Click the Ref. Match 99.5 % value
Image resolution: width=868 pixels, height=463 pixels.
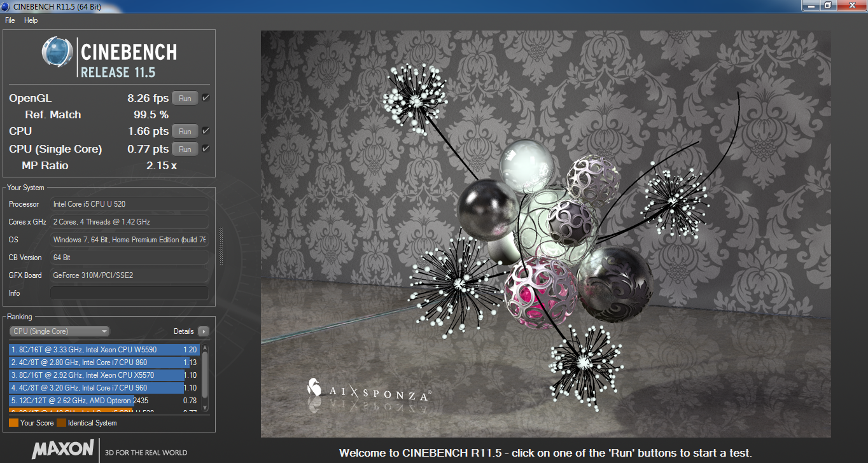[151, 115]
